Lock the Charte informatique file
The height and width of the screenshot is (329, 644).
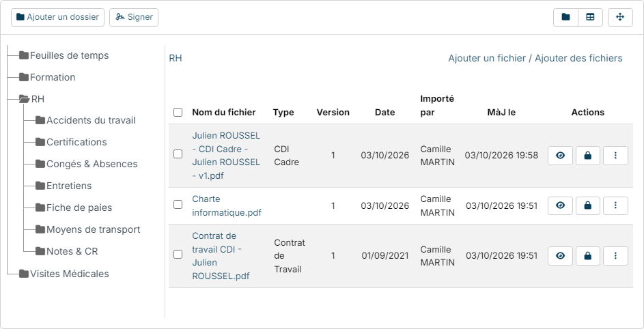pos(588,205)
